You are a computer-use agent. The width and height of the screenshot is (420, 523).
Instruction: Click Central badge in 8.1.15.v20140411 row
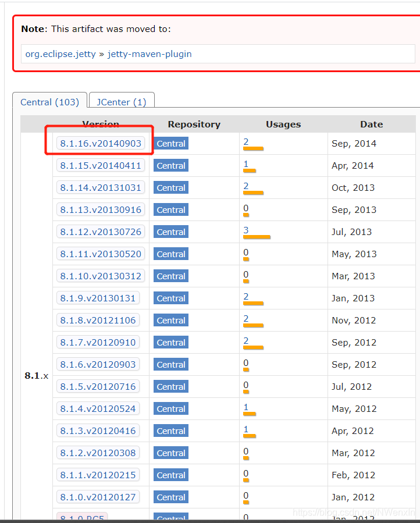click(171, 165)
